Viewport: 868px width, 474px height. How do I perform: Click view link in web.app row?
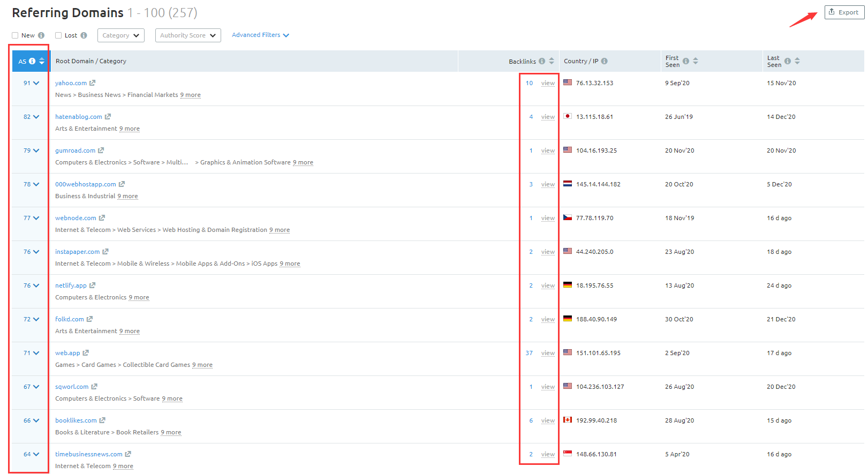tap(547, 353)
